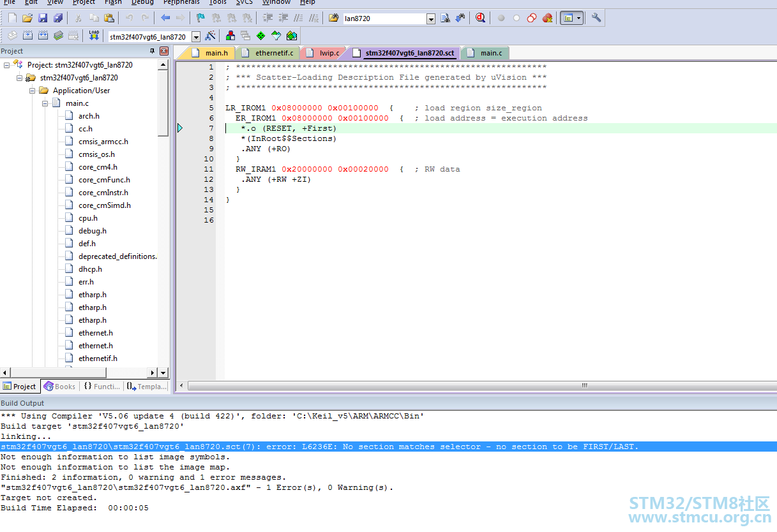
Task: Close Project panel with red X
Action: click(x=164, y=51)
